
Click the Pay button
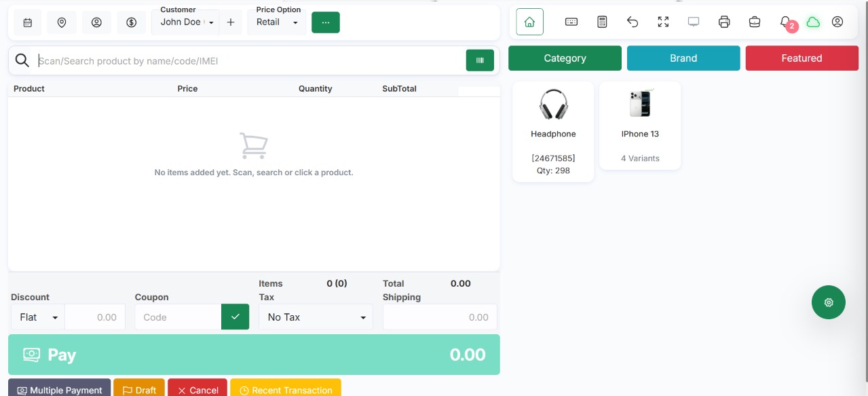(254, 355)
